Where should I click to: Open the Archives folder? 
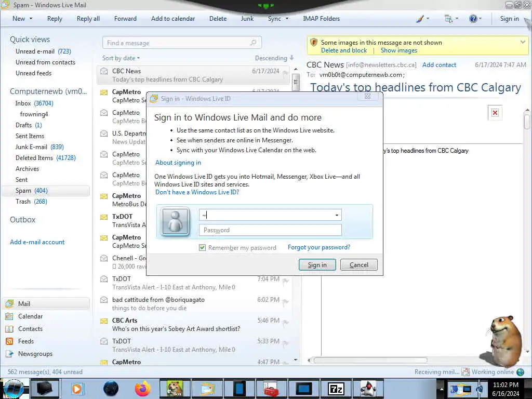27,169
